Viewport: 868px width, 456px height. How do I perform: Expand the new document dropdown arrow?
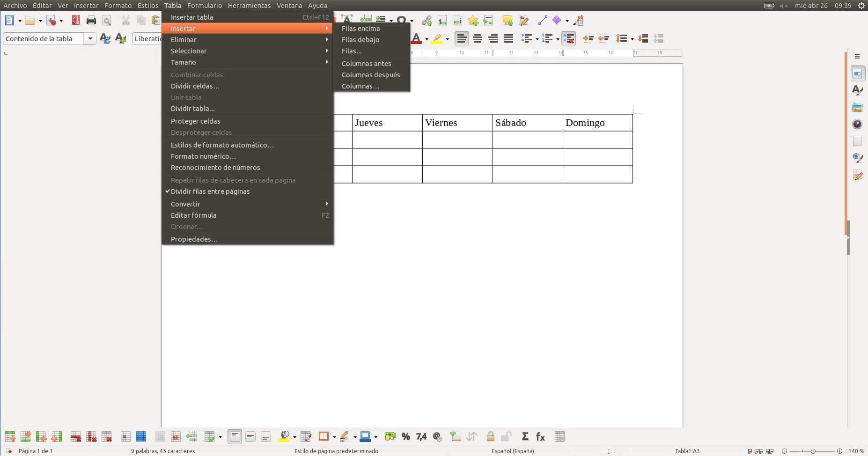20,21
